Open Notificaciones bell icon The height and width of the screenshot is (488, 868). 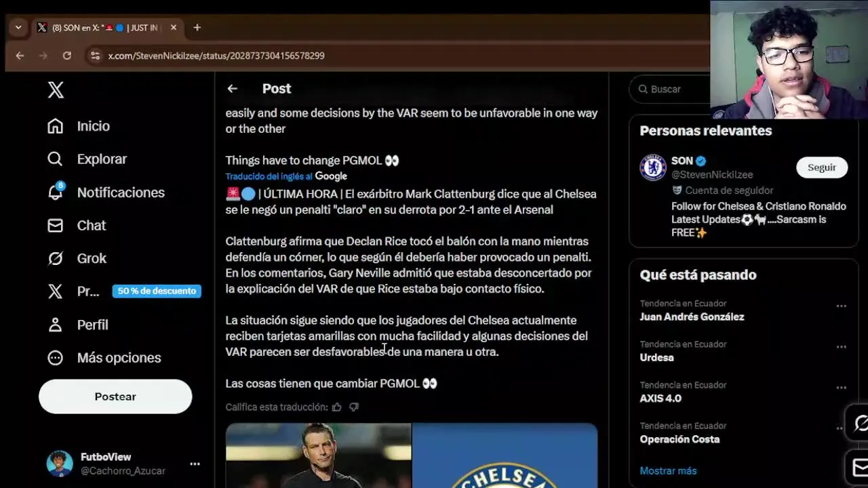click(x=55, y=192)
